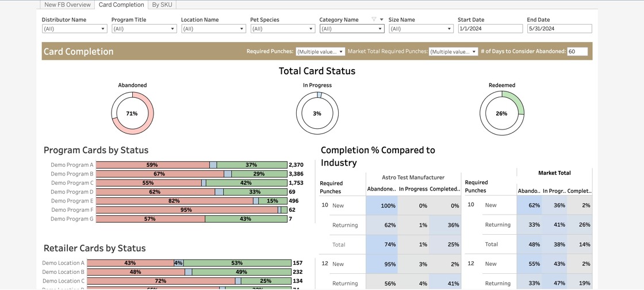
Task: Open the Pet Species filter dropdown
Action: coord(282,29)
